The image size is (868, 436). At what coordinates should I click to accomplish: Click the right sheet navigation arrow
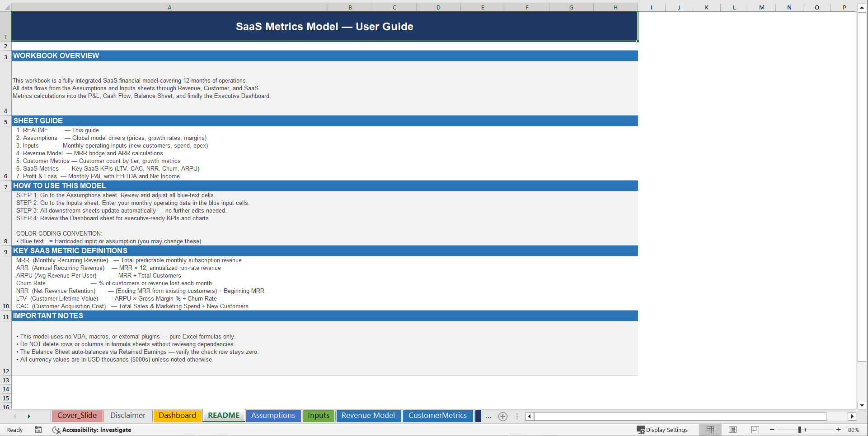[29, 416]
